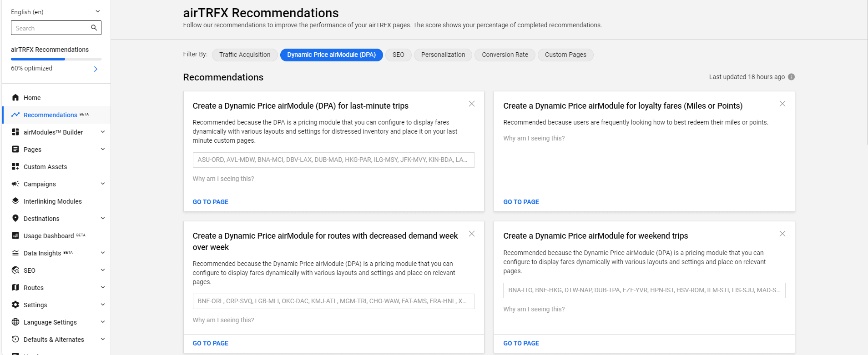
Task: Click the Interlinking Modules layers icon
Action: pyautogui.click(x=15, y=201)
